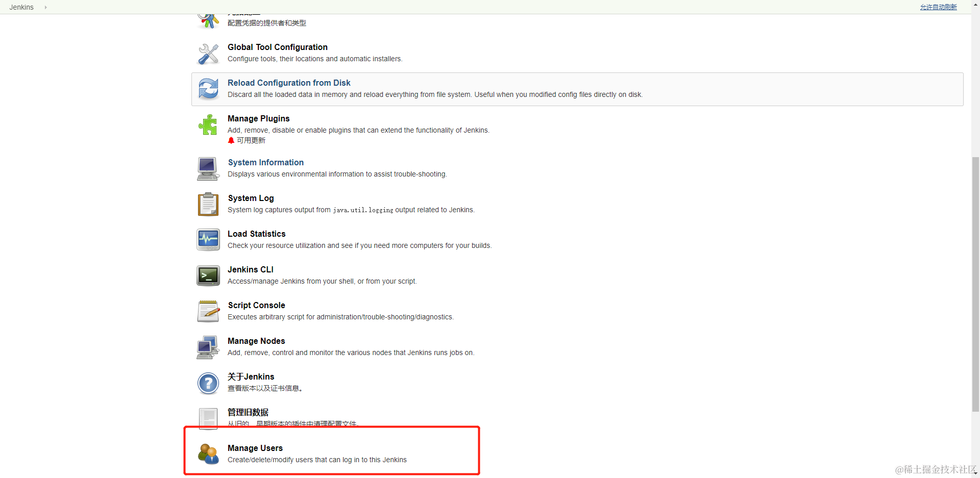Click the 查看版本以及证书信息 description

click(x=265, y=388)
